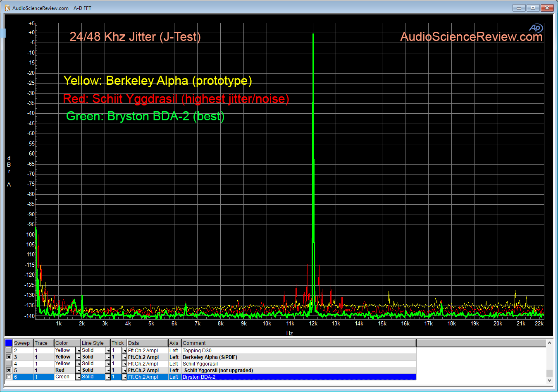The width and height of the screenshot is (558, 392).
Task: Open color dropdown for sweep 4 row
Action: point(78,364)
